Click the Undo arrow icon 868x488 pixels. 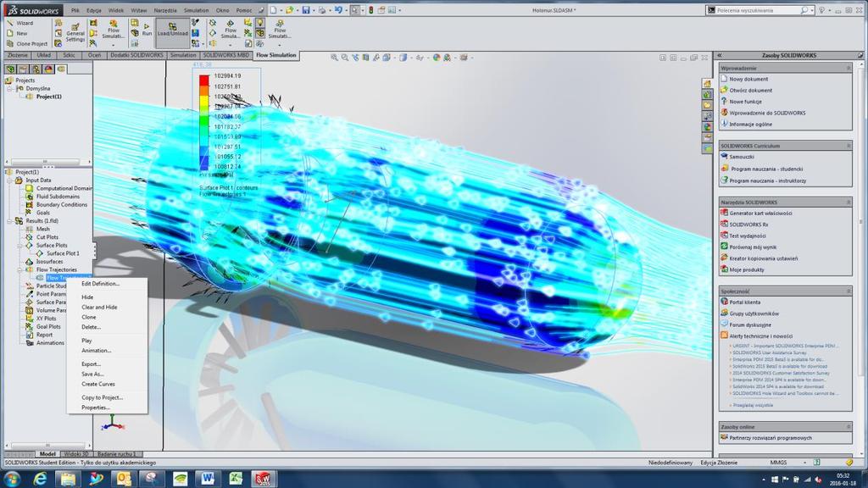[x=337, y=10]
